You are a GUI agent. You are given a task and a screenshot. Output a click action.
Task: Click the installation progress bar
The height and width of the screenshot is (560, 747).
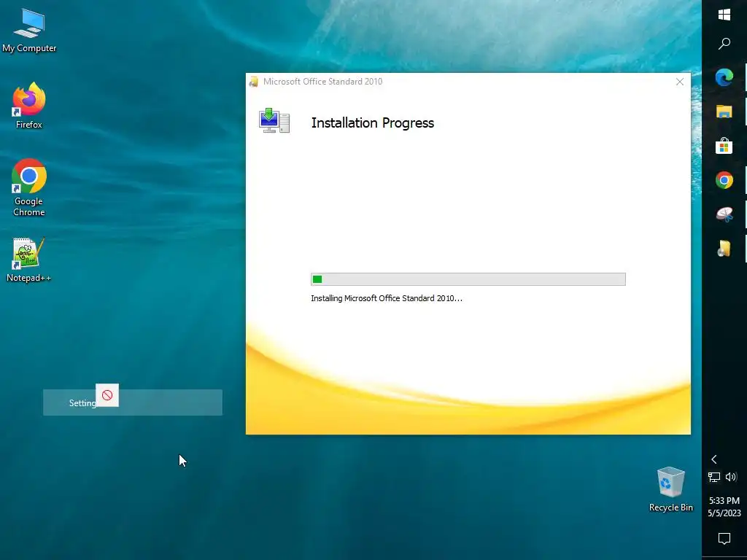(468, 279)
